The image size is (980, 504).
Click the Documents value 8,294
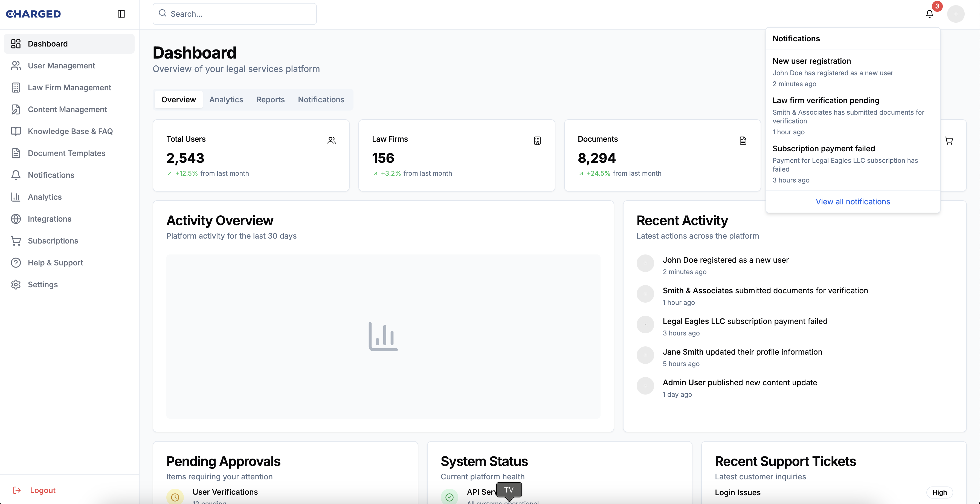pyautogui.click(x=596, y=158)
